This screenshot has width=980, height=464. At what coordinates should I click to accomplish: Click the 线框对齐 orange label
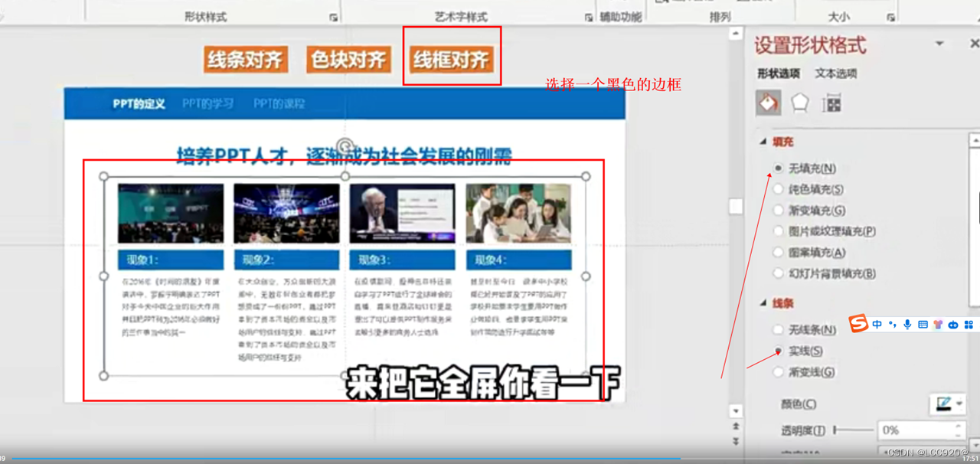click(x=452, y=59)
